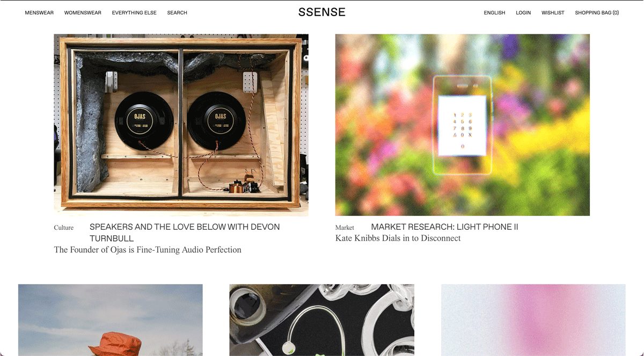Select the Market category label
The height and width of the screenshot is (356, 644).
point(345,228)
